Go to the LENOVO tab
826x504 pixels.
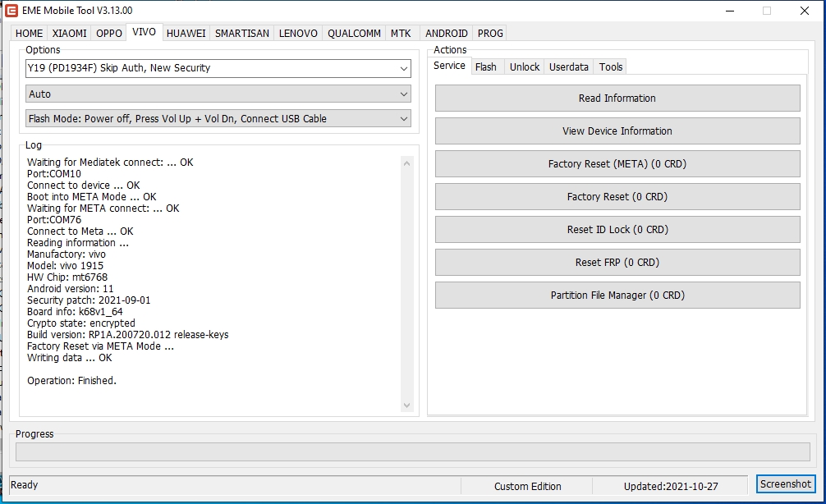click(x=298, y=33)
